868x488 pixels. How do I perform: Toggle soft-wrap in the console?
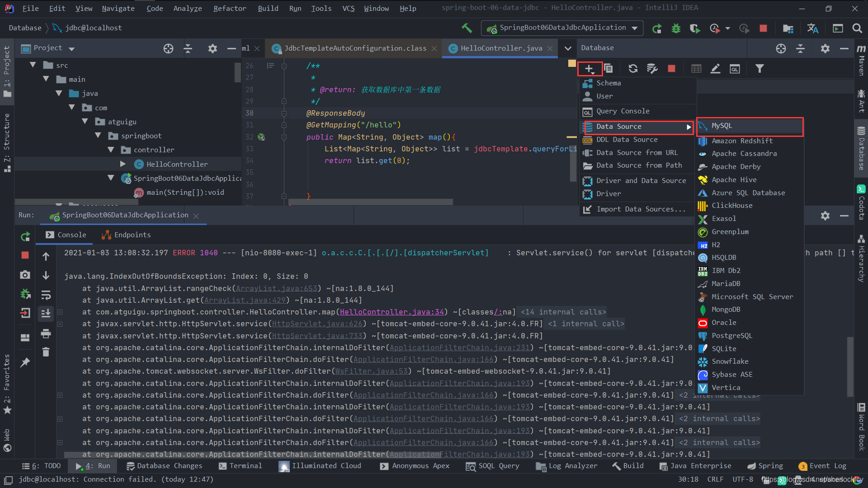click(46, 295)
